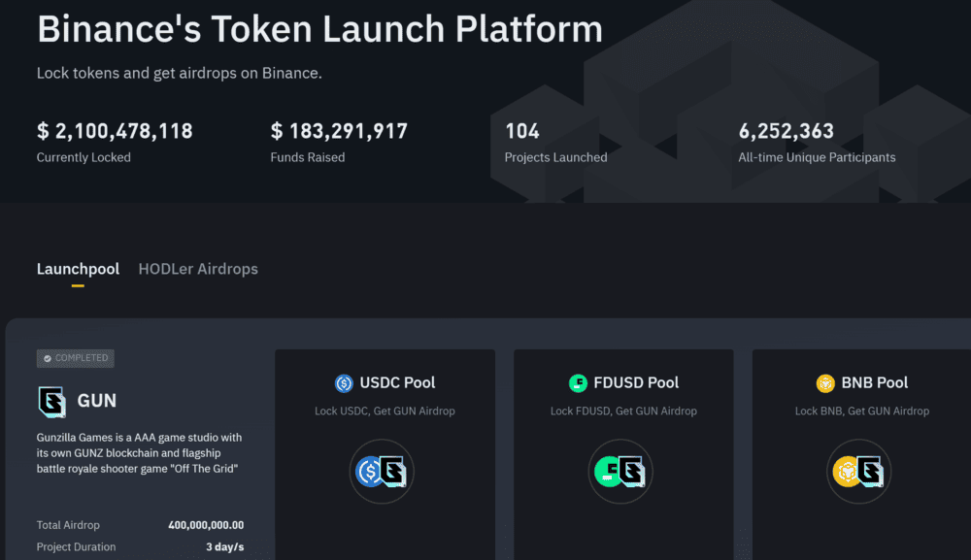Viewport: 971px width, 560px height.
Task: Click the 6,252,363 unique participants figure
Action: (x=787, y=131)
